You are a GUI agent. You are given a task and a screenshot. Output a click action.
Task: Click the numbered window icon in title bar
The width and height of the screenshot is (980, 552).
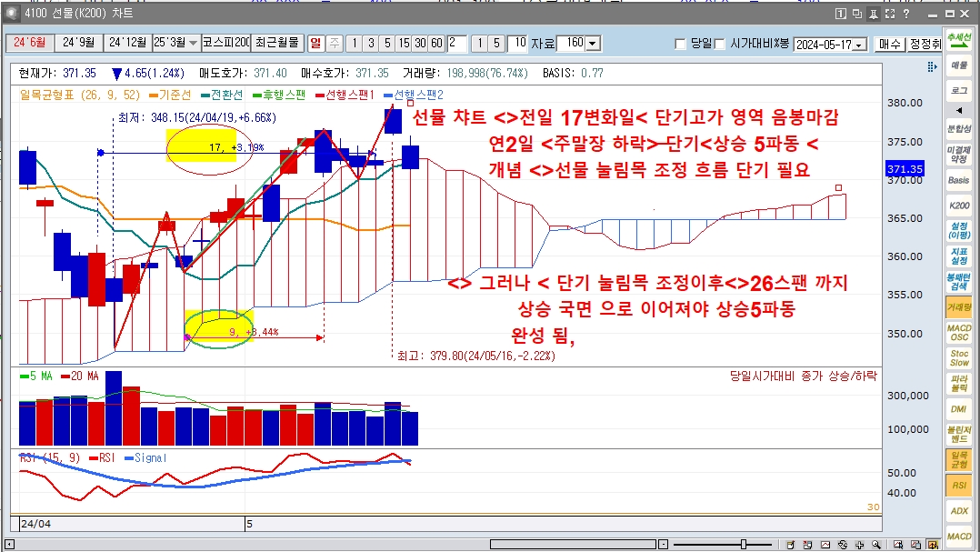point(841,14)
